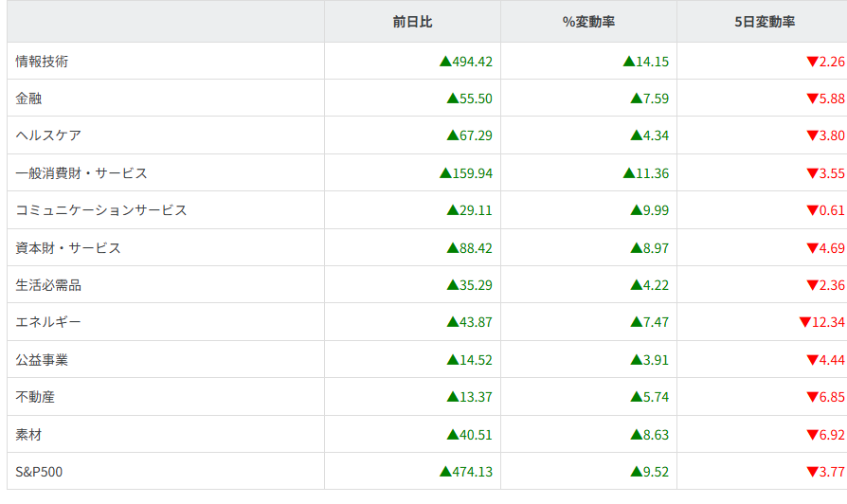Click the green up arrow beside 494.42
847x504 pixels.
click(x=445, y=62)
